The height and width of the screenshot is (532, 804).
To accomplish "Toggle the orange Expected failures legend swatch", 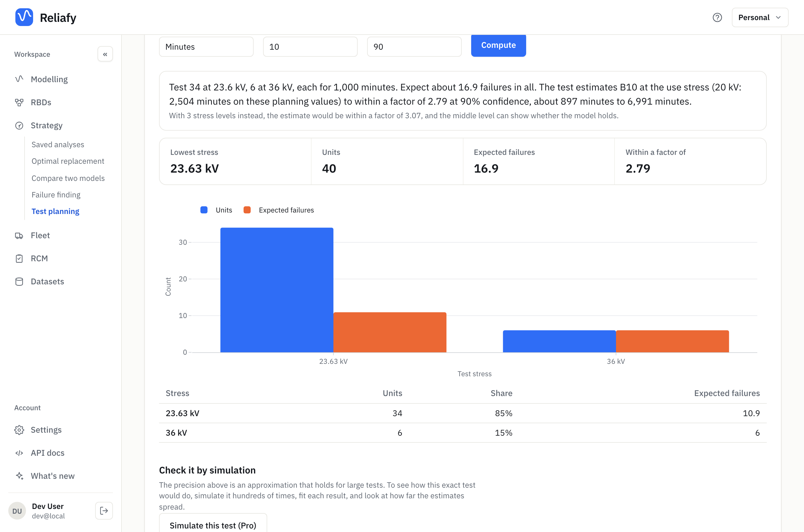I will tap(247, 210).
